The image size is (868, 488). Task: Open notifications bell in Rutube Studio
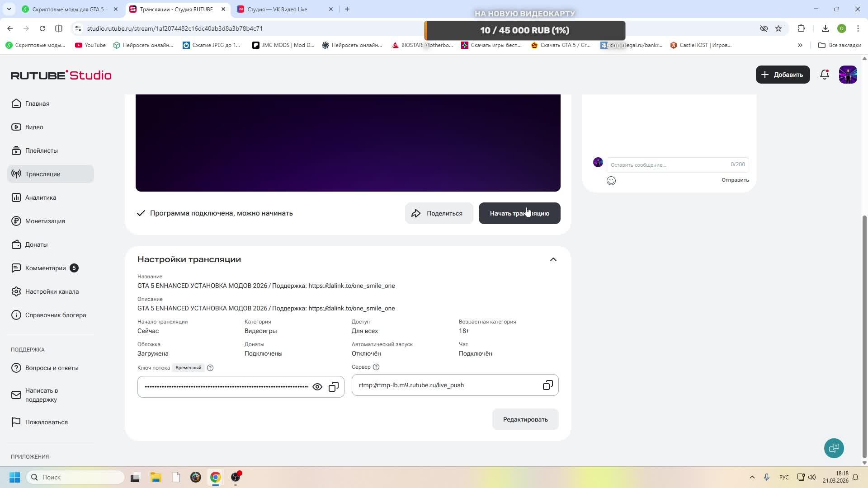[825, 75]
